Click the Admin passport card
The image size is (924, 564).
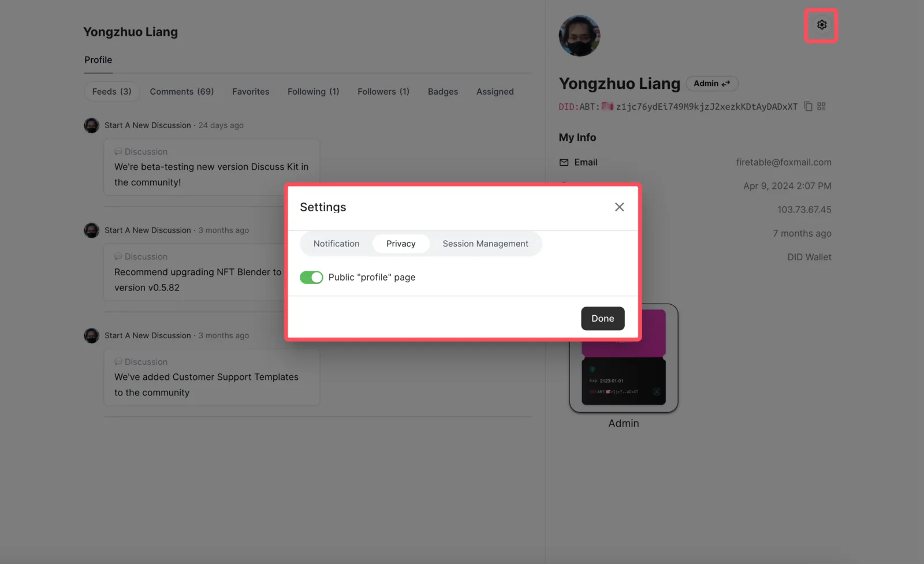tap(623, 358)
